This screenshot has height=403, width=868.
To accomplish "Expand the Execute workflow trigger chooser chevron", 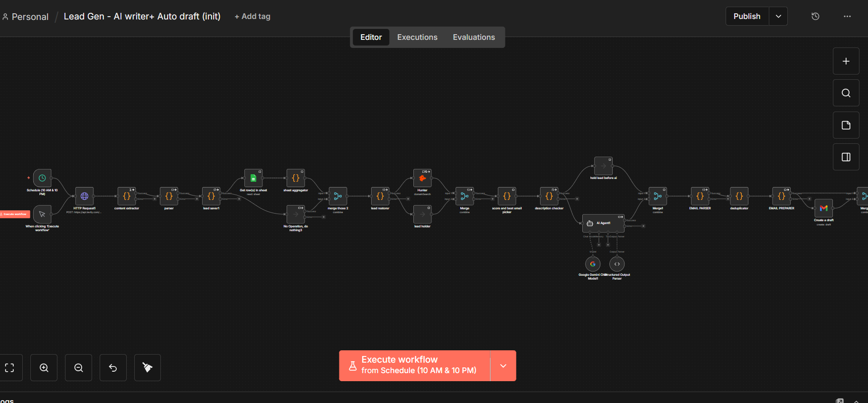I will coord(503,366).
